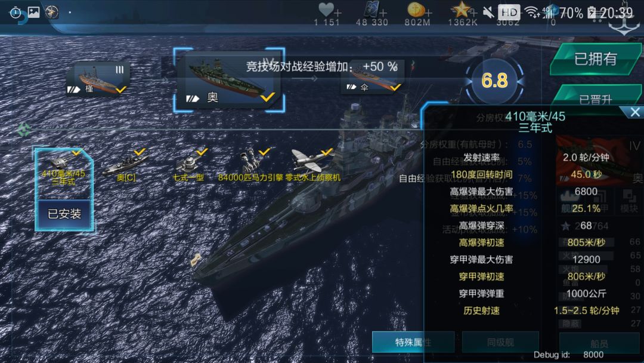This screenshot has height=363, width=644.
Task: Tap the green gear icon at left edge
Action: (x=24, y=130)
